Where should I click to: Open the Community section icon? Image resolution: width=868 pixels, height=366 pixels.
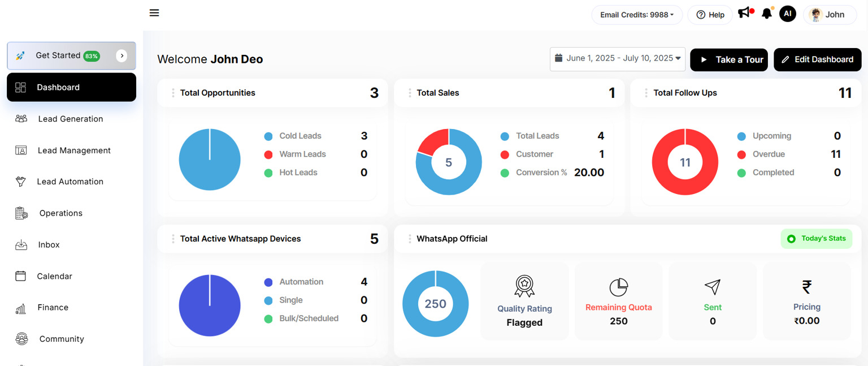tap(21, 338)
